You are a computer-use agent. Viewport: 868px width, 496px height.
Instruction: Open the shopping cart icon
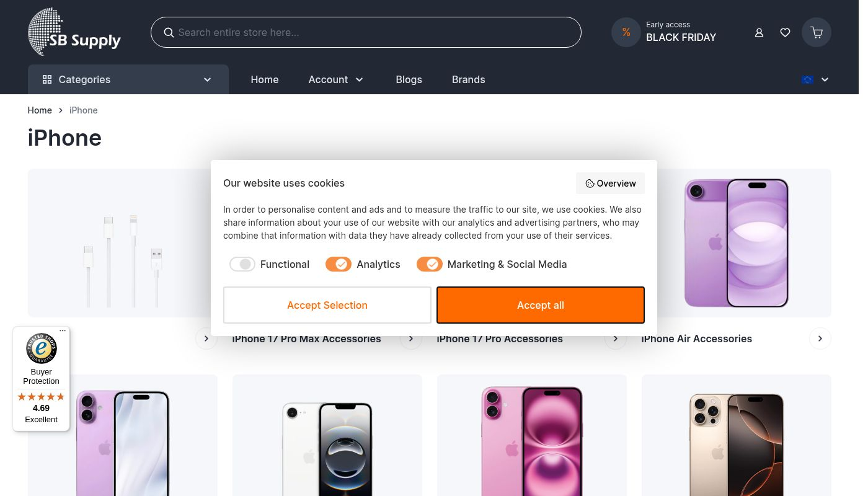pos(816,32)
